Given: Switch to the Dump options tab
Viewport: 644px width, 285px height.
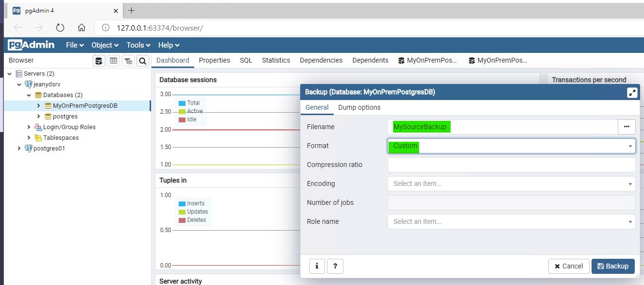Looking at the screenshot, I should (x=359, y=108).
